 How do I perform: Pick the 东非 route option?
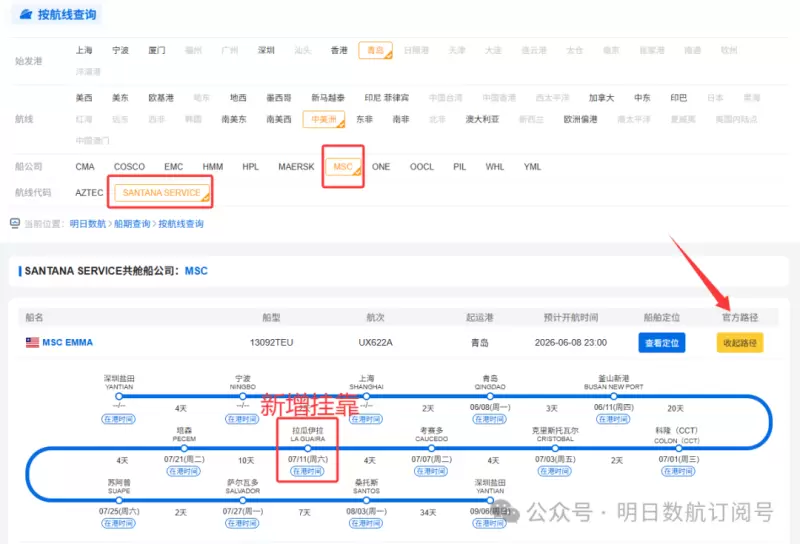tap(364, 119)
